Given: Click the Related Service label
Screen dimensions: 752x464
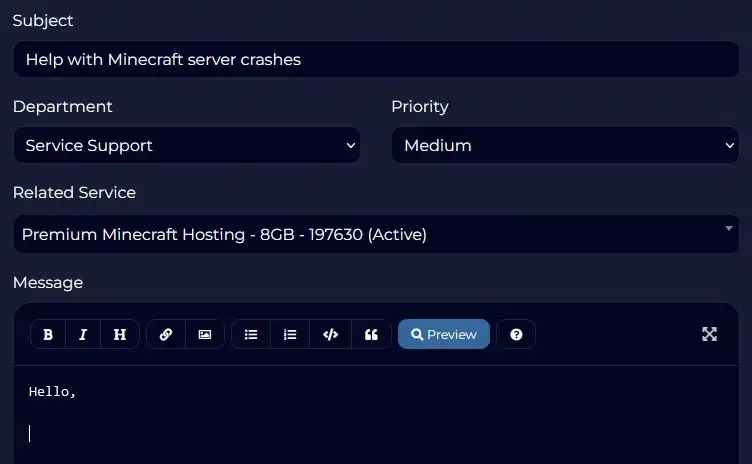Looking at the screenshot, I should [74, 192].
